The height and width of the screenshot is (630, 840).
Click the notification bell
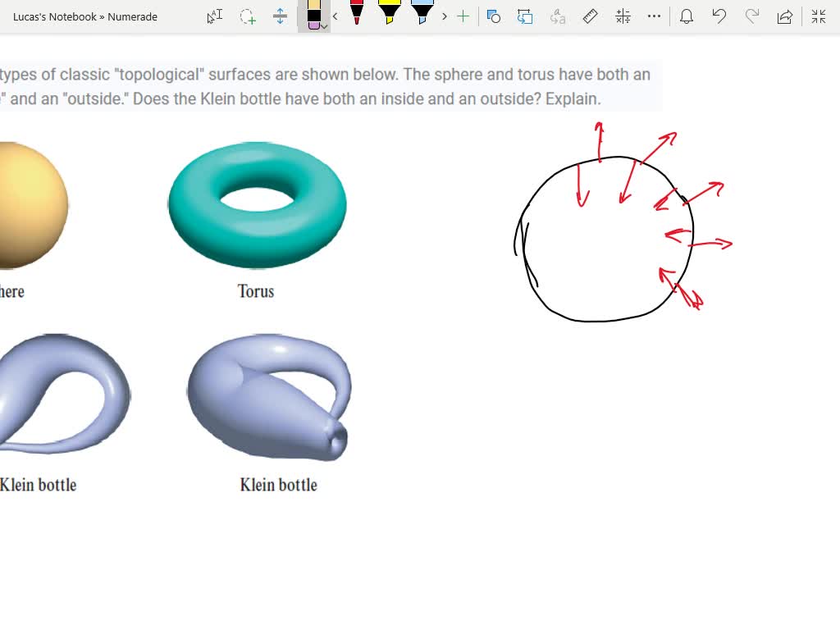click(687, 16)
